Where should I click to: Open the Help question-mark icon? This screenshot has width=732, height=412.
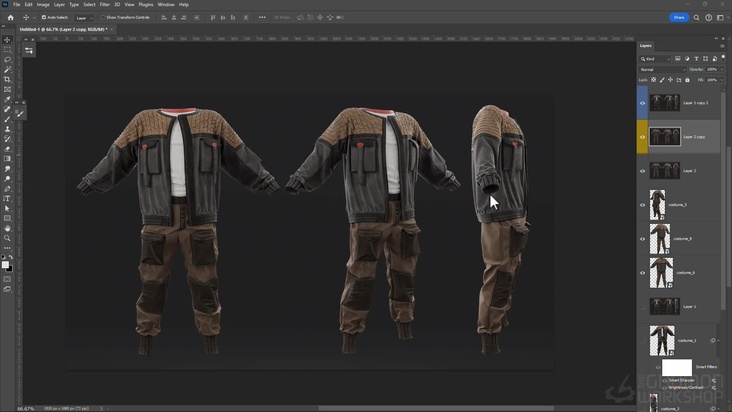click(x=709, y=17)
